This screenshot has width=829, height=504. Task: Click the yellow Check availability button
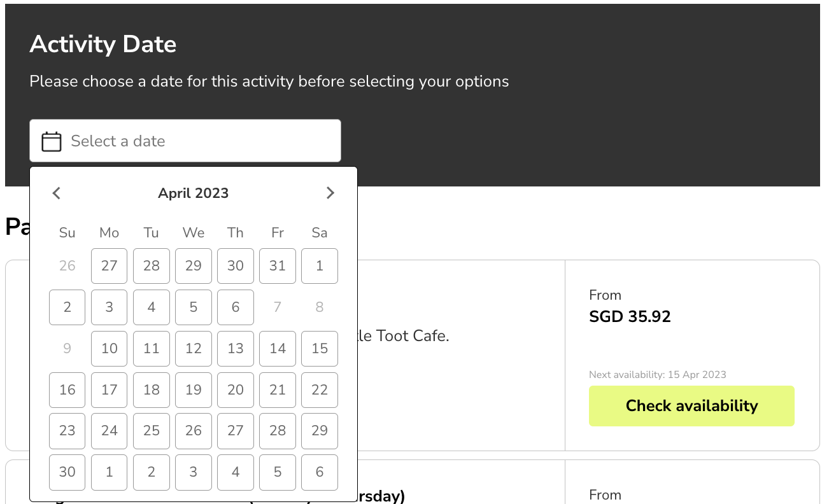pos(691,406)
